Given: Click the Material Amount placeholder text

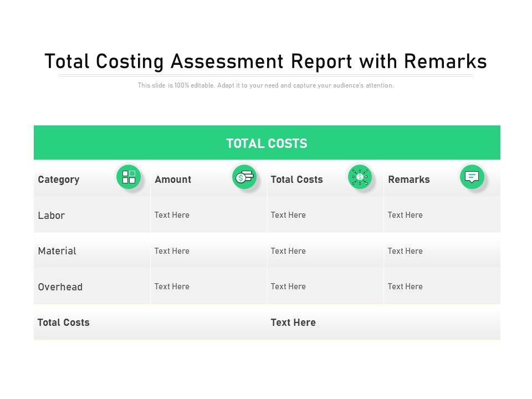Looking at the screenshot, I should pos(172,251).
